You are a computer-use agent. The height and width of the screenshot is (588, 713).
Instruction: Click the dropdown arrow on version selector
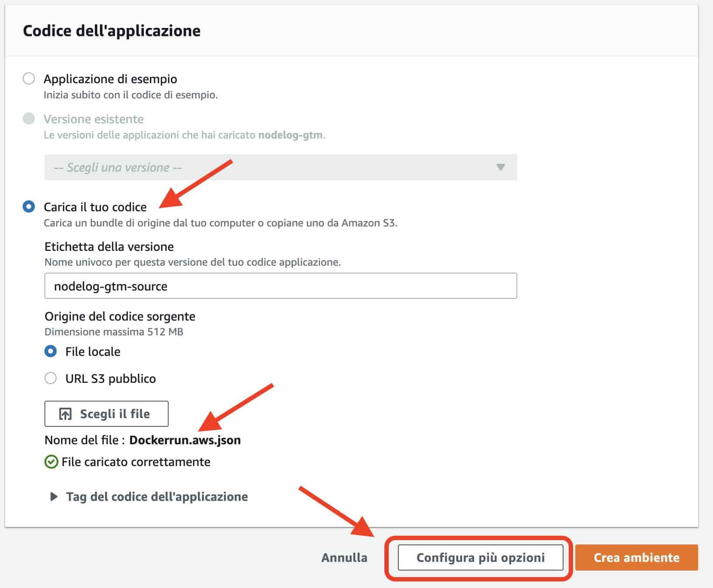pyautogui.click(x=499, y=167)
